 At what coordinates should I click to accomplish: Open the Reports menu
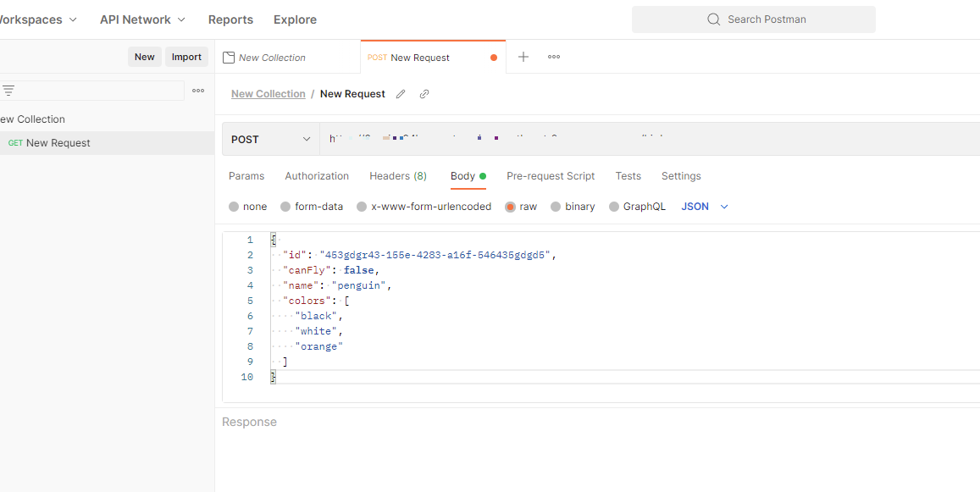230,19
